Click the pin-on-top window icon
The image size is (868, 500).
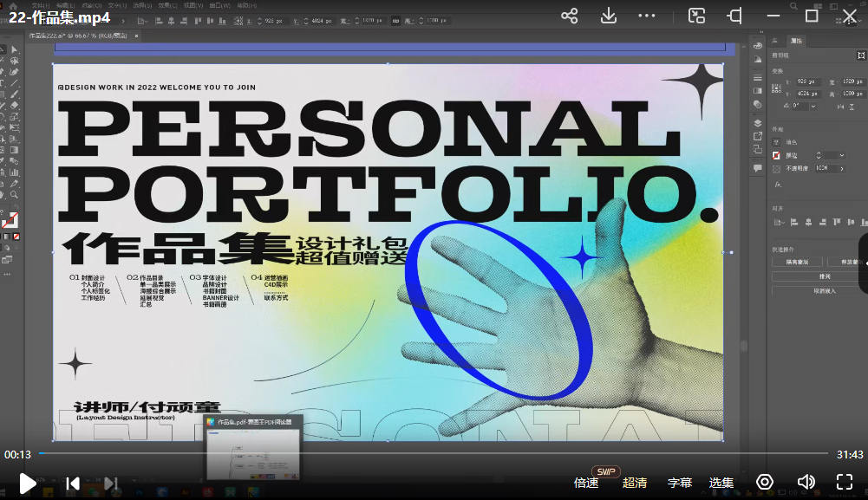735,16
